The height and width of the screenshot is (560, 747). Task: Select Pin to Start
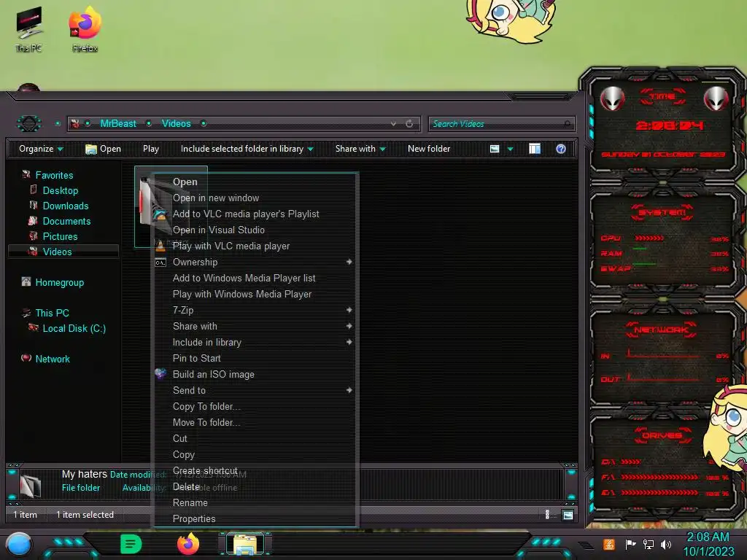click(255, 358)
